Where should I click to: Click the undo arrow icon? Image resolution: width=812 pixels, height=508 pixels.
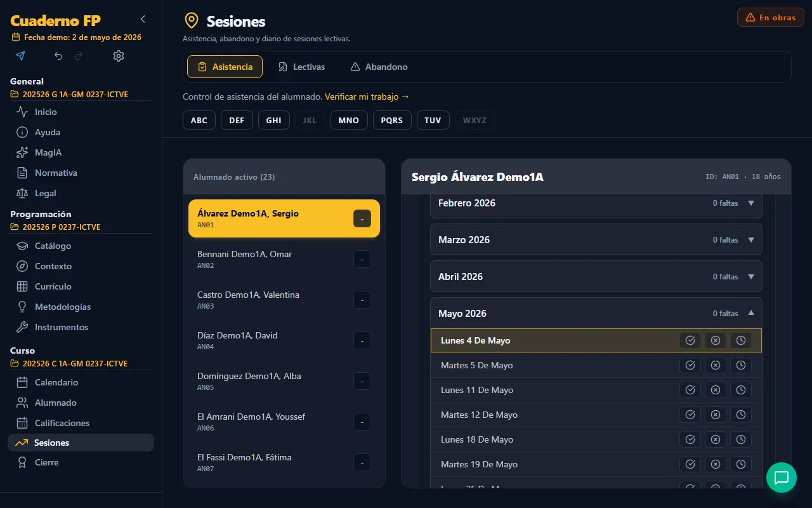(x=58, y=56)
